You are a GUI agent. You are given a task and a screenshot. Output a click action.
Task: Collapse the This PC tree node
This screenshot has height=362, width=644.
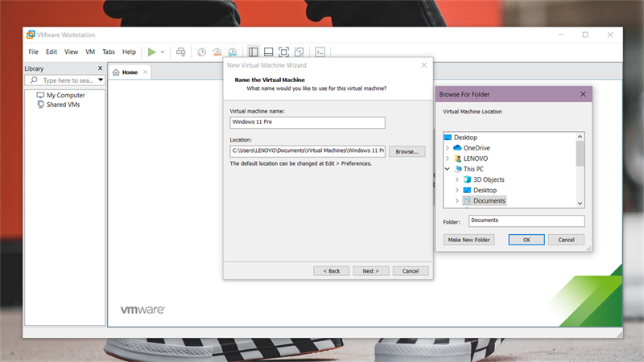coord(448,169)
